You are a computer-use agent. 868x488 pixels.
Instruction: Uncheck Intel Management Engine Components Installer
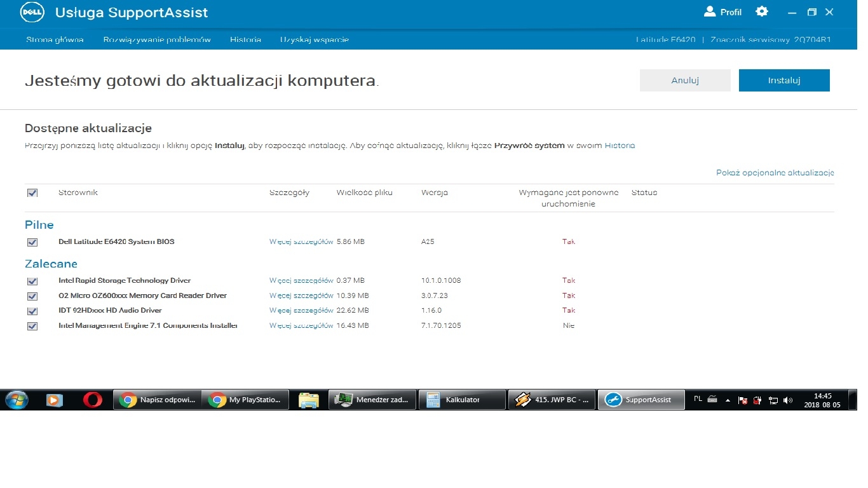32,326
